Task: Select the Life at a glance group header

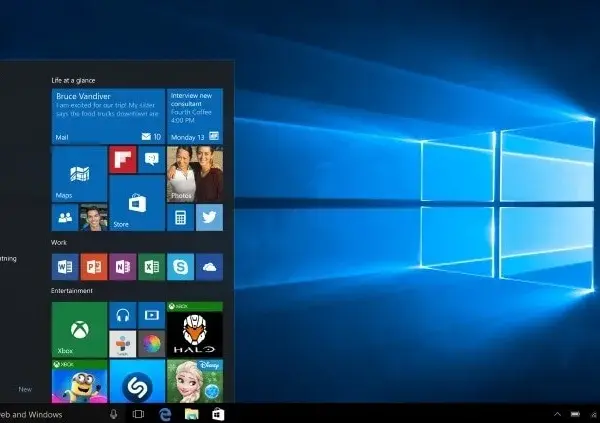Action: (x=73, y=80)
